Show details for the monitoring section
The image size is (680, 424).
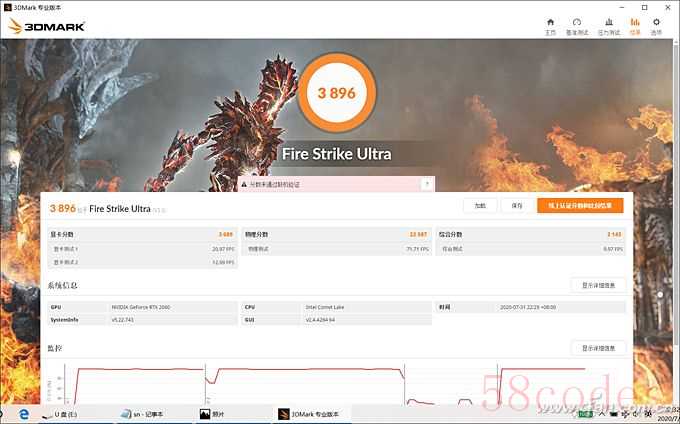click(x=598, y=348)
